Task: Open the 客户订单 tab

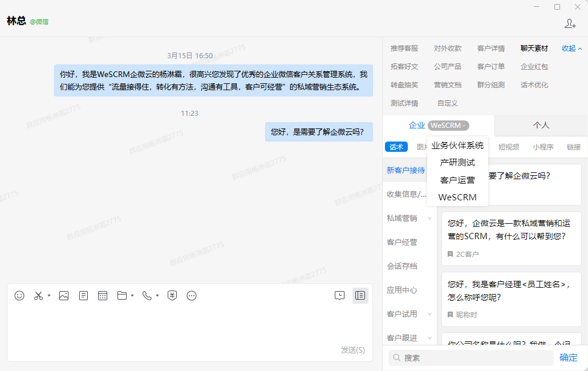Action: [491, 66]
